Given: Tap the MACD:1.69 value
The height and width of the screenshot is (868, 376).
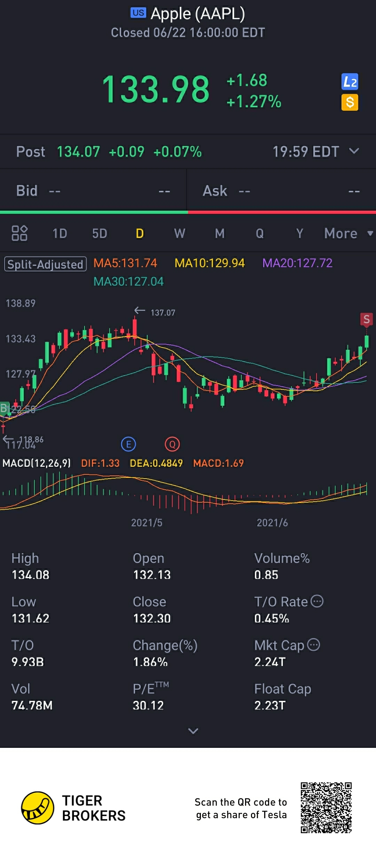Looking at the screenshot, I should pyautogui.click(x=219, y=463).
